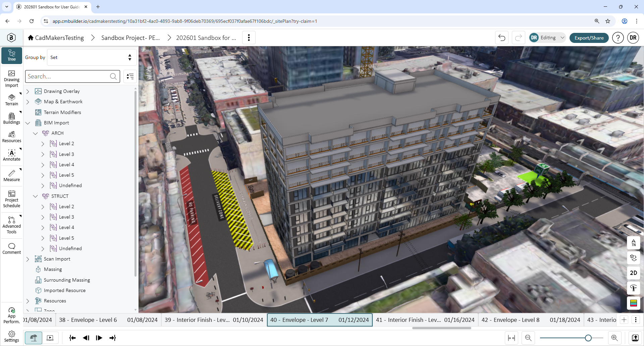Zoom in the timeline
The height and width of the screenshot is (346, 644).
(x=614, y=338)
